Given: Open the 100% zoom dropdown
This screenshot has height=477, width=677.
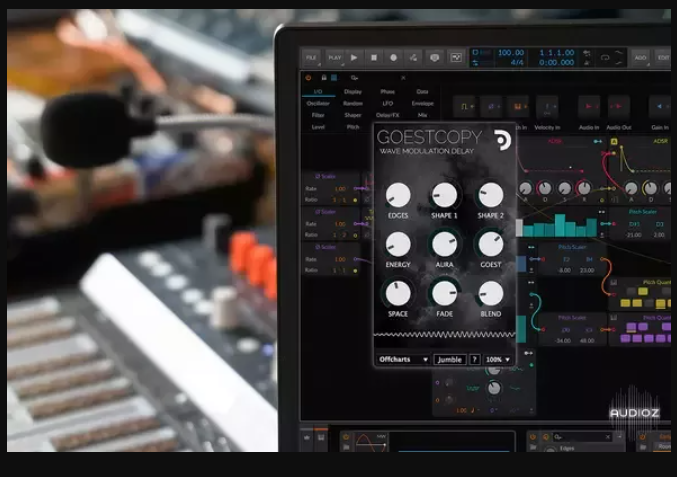Looking at the screenshot, I should coord(498,359).
